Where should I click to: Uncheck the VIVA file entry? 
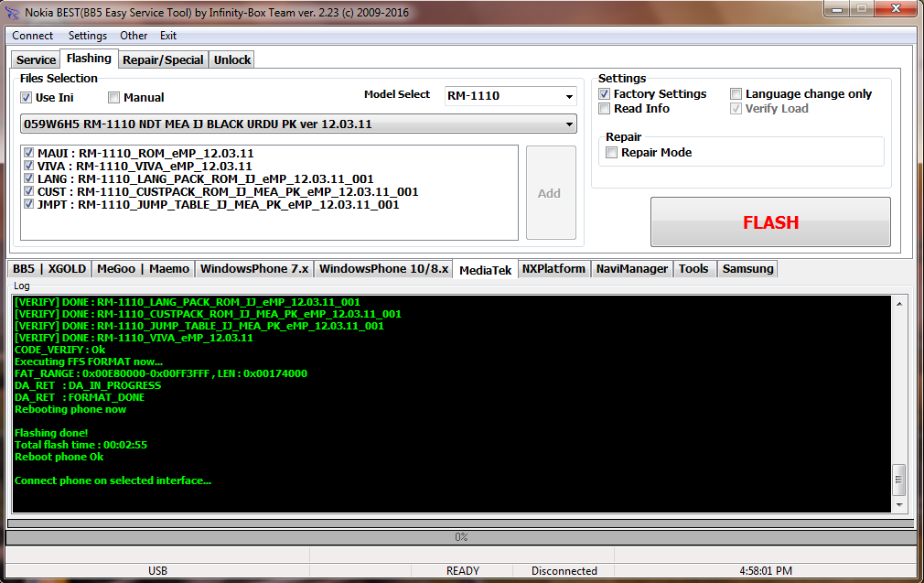tap(29, 166)
